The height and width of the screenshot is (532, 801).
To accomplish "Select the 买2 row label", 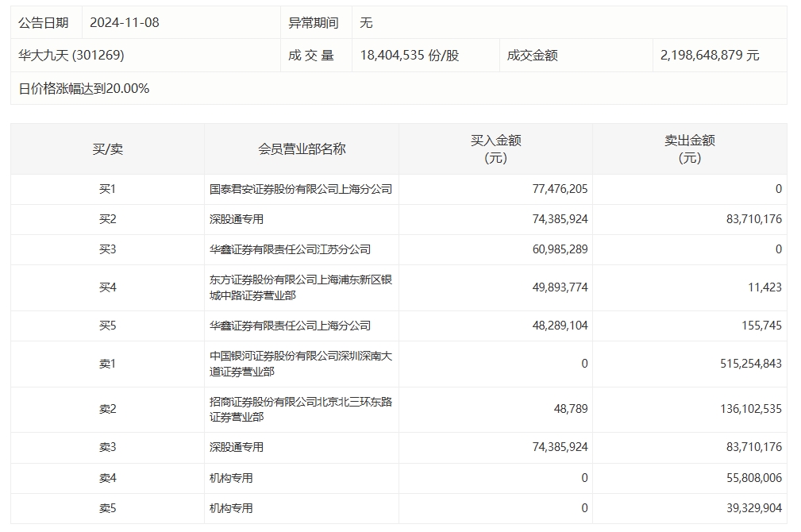I will pos(108,220).
